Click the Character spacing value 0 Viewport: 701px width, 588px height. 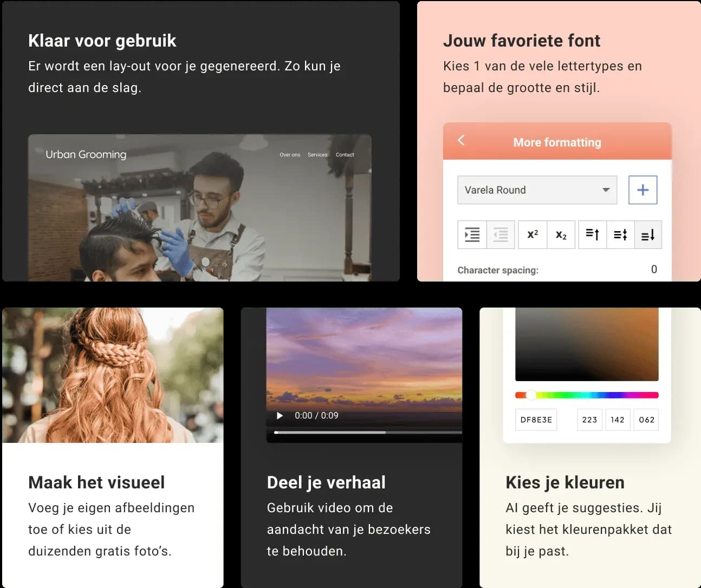coord(654,270)
